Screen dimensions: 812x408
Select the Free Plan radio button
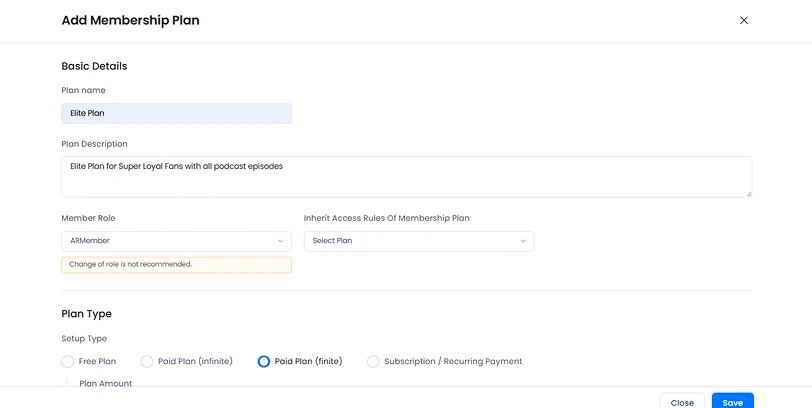point(68,361)
